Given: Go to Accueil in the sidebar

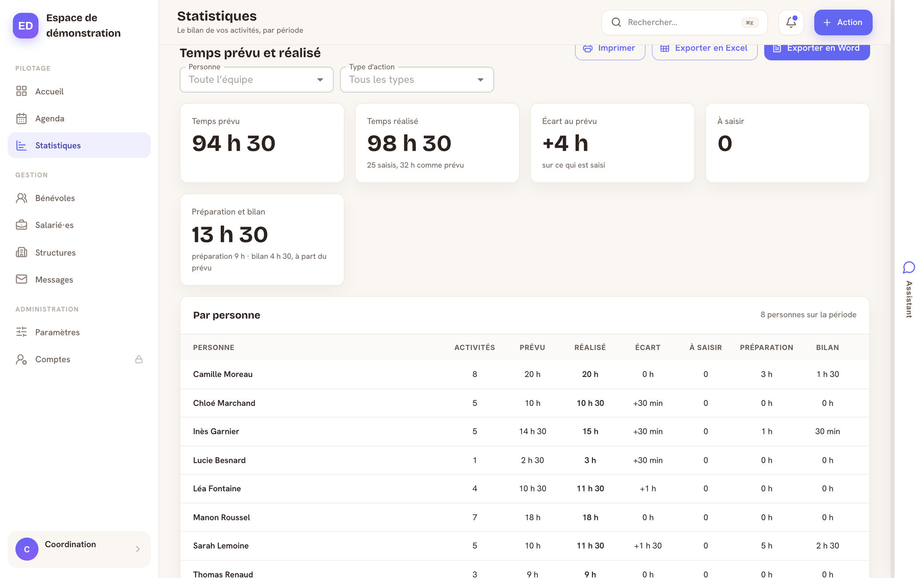Looking at the screenshot, I should tap(79, 91).
